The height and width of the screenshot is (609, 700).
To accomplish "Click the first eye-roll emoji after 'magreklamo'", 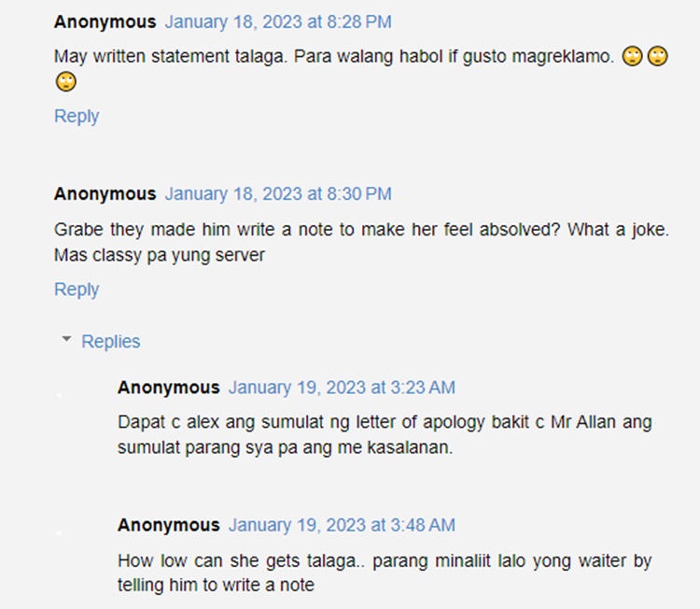I will click(632, 56).
